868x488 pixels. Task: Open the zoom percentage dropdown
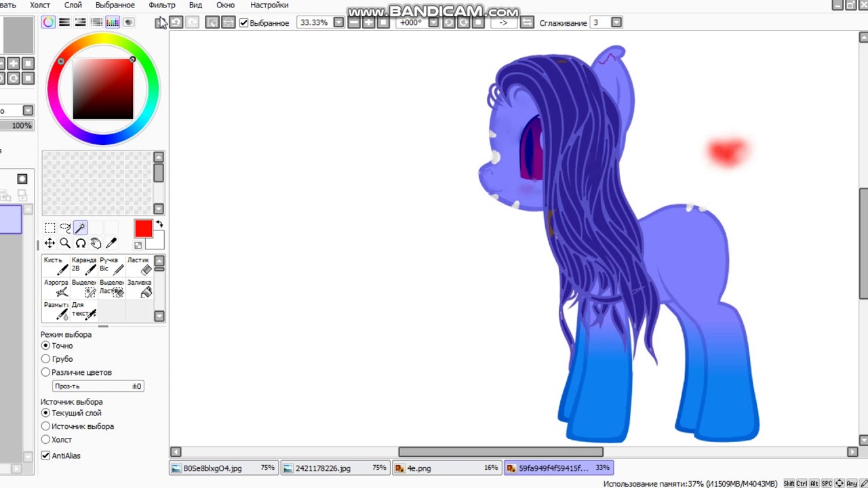click(x=338, y=22)
